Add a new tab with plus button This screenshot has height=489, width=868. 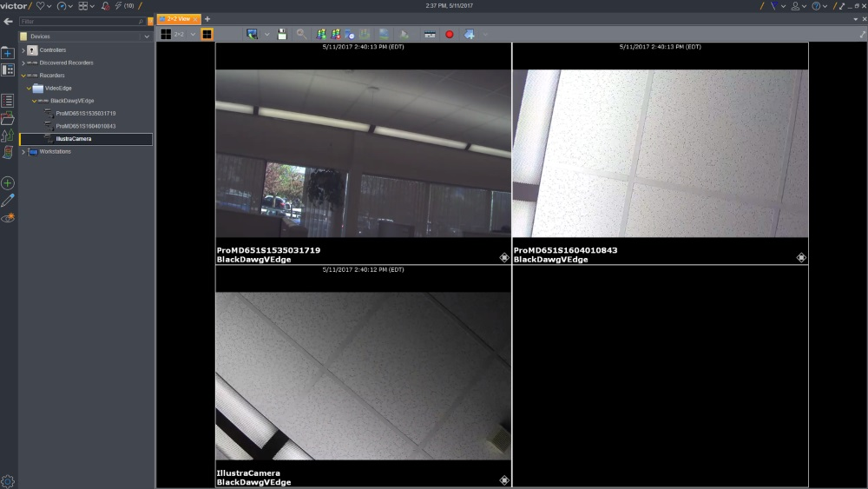point(207,18)
